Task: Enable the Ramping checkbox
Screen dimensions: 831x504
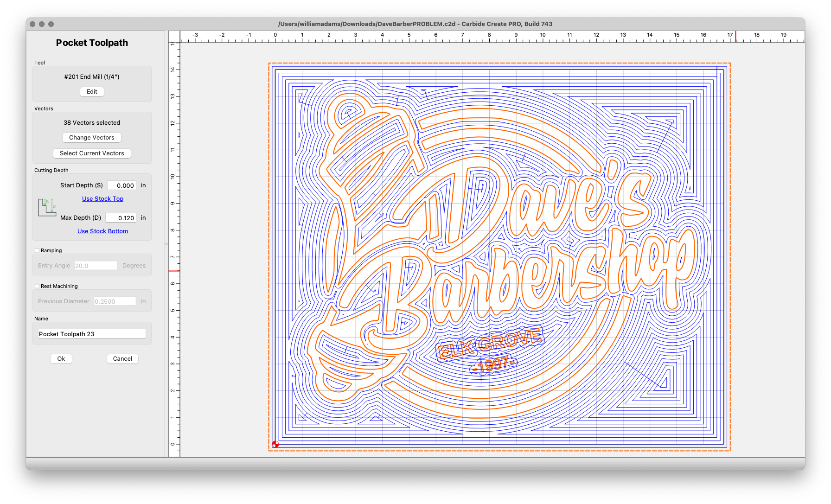Action: coord(37,250)
